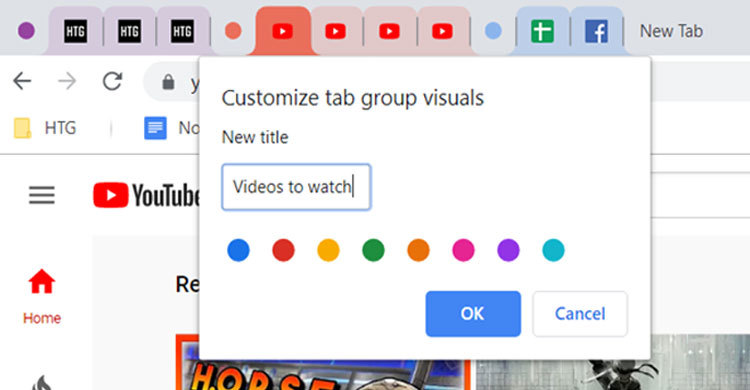
Task: Switch to the Facebook tab
Action: (596, 32)
